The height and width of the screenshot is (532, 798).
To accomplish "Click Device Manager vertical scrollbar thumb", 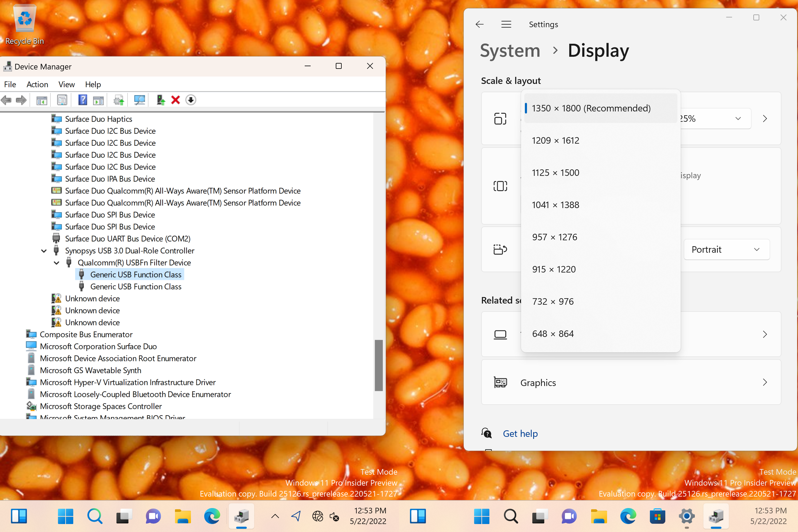I will pyautogui.click(x=379, y=365).
